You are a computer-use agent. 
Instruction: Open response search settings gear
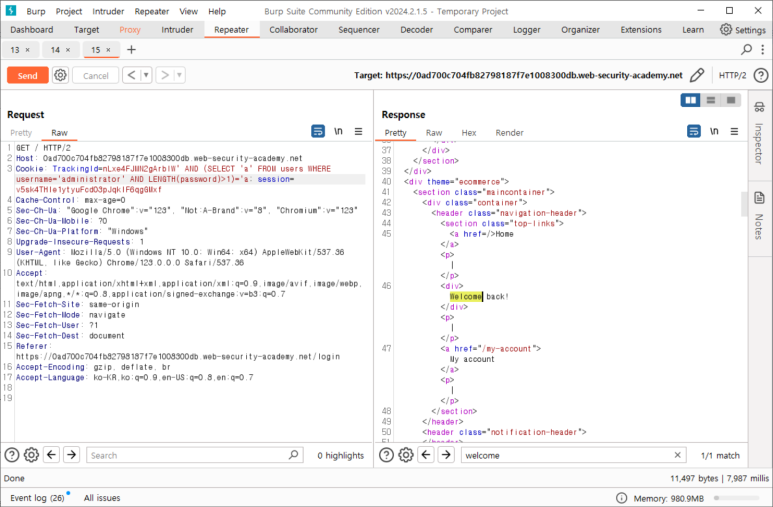tap(406, 455)
